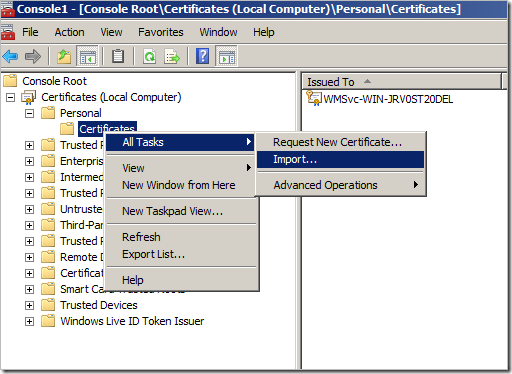
Task: Select the Enterpris... tree label
Action: tap(81, 161)
